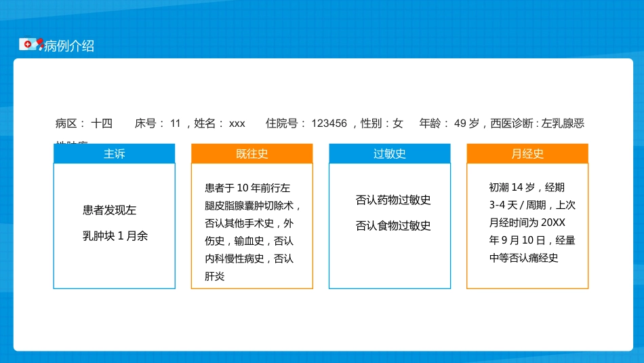Click the 月经史 orange card header

coord(527,153)
